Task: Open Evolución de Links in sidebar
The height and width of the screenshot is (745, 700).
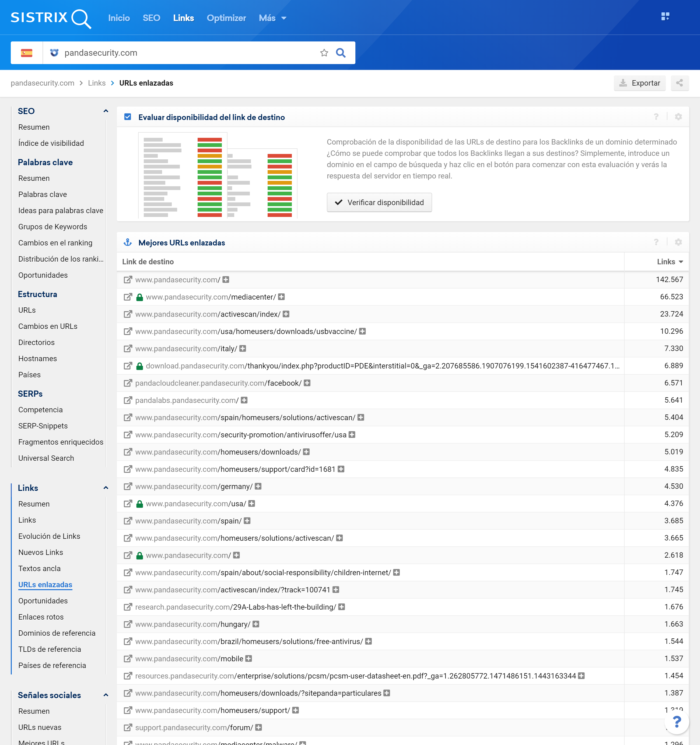Action: pyautogui.click(x=49, y=536)
